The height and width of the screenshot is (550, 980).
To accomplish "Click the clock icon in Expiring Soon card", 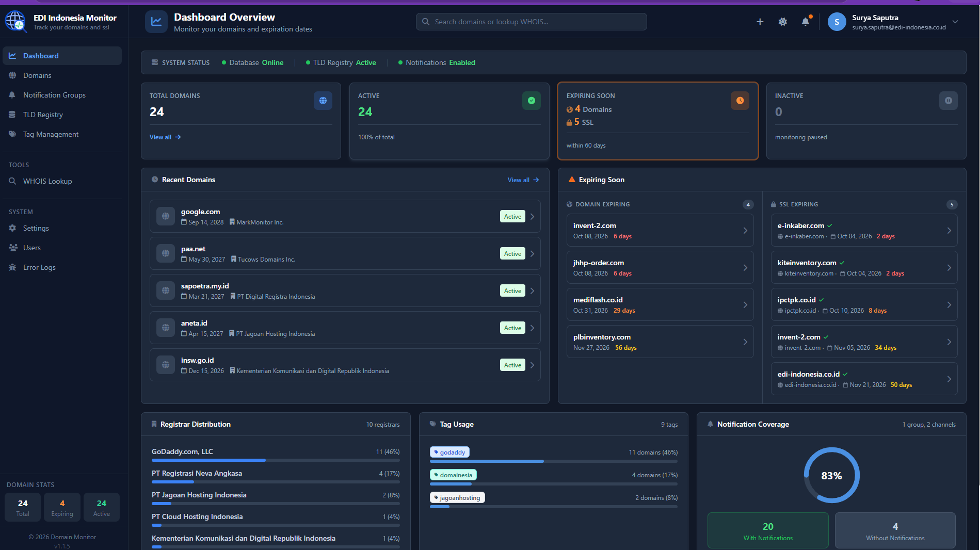I will click(740, 101).
